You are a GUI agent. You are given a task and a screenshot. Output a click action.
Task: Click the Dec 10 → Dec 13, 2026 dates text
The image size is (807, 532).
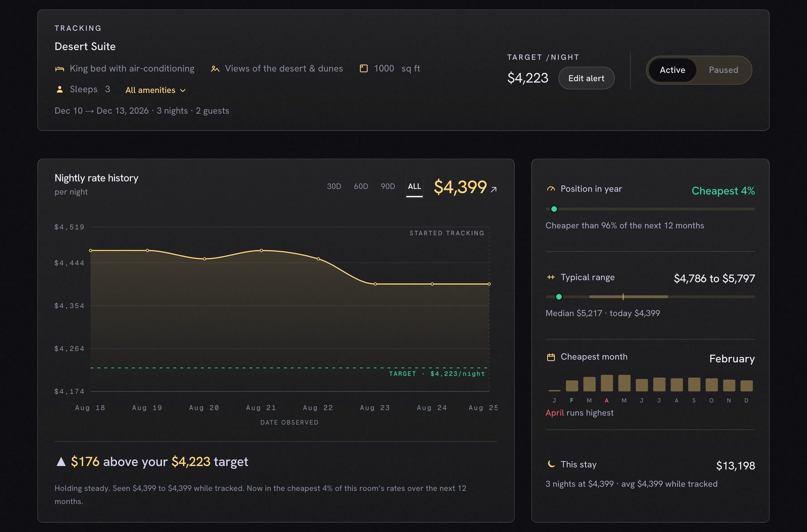pyautogui.click(x=101, y=111)
